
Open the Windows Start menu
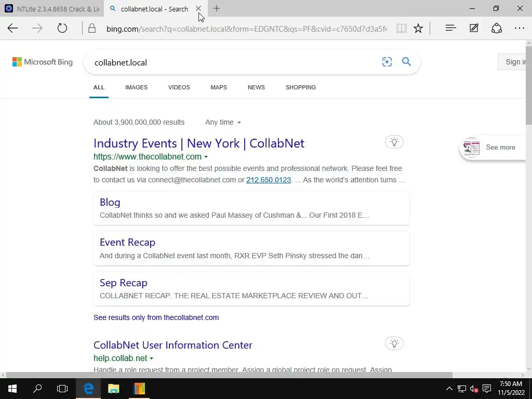[12, 389]
